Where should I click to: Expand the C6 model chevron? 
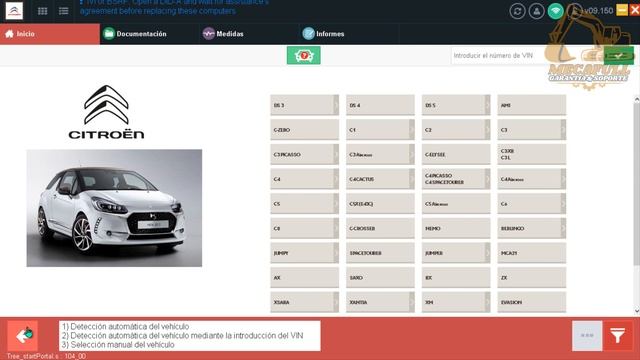(563, 204)
